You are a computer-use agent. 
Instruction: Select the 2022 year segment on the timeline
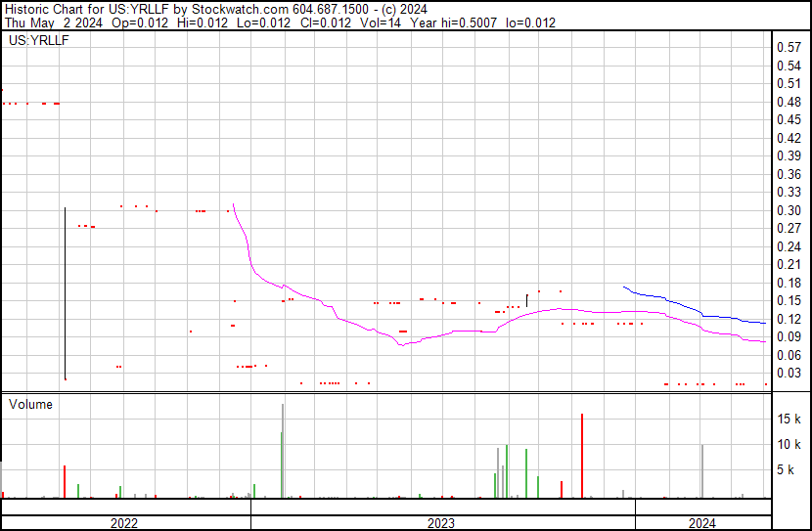tap(125, 523)
